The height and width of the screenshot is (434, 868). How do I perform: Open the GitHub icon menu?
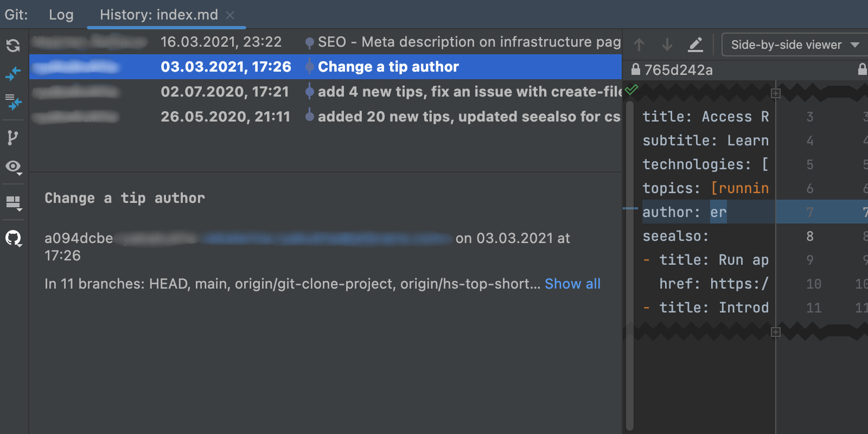coord(14,238)
